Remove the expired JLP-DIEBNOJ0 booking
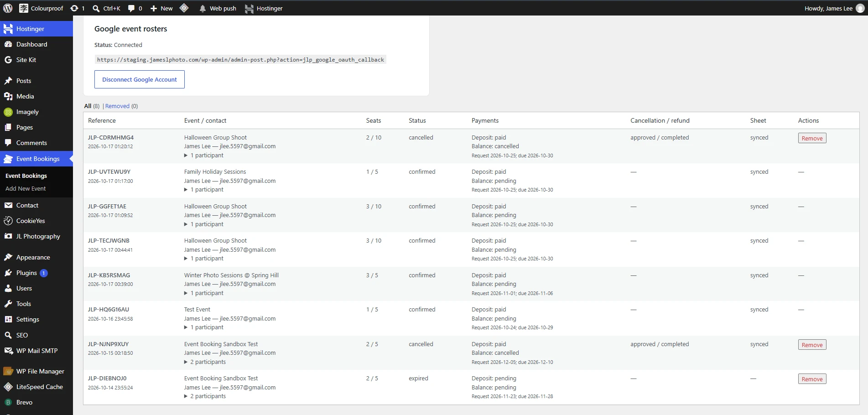The image size is (868, 415). [x=812, y=379]
